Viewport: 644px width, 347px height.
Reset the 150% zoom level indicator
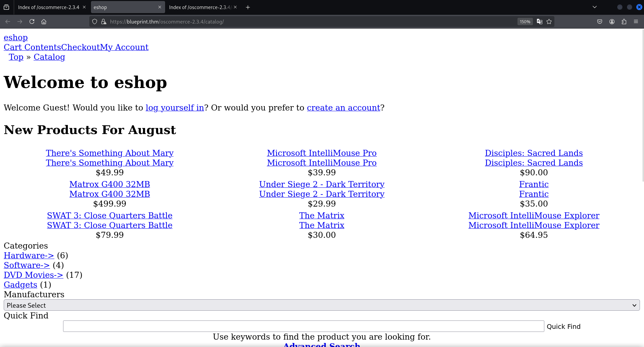click(x=525, y=21)
